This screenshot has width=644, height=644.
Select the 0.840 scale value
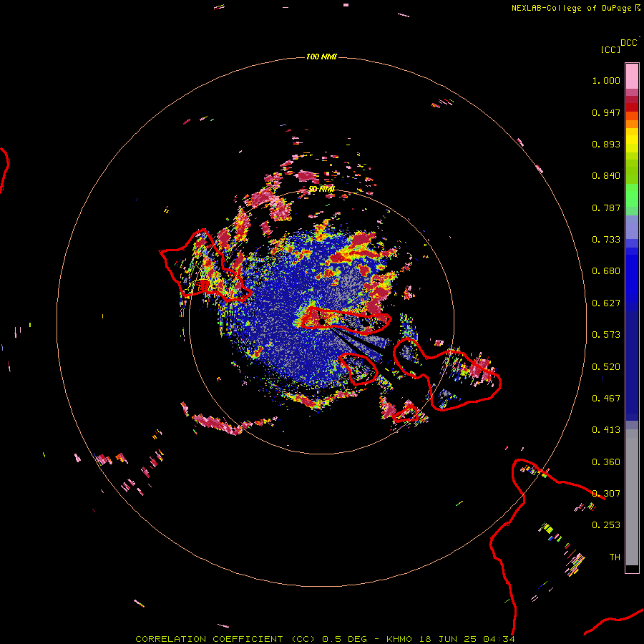[606, 176]
